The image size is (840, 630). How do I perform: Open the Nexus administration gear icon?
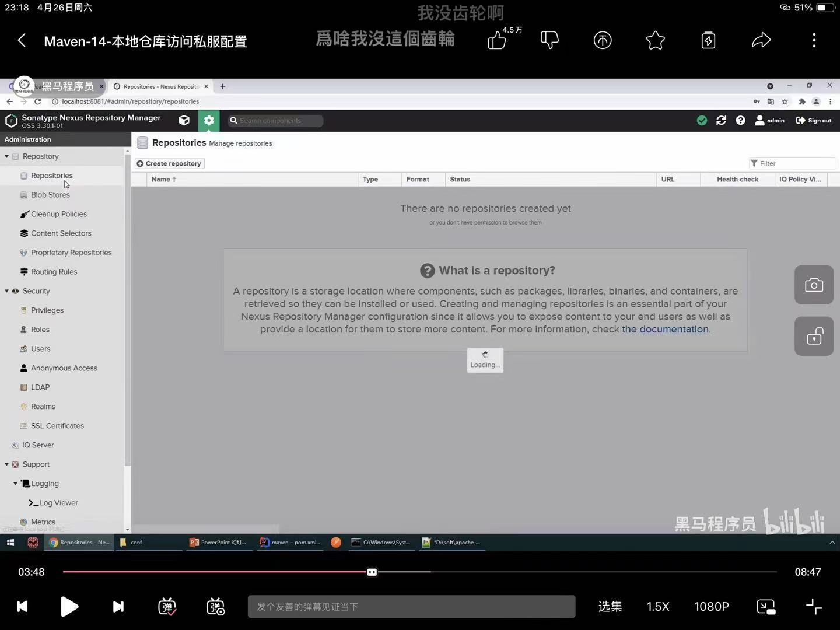point(209,120)
